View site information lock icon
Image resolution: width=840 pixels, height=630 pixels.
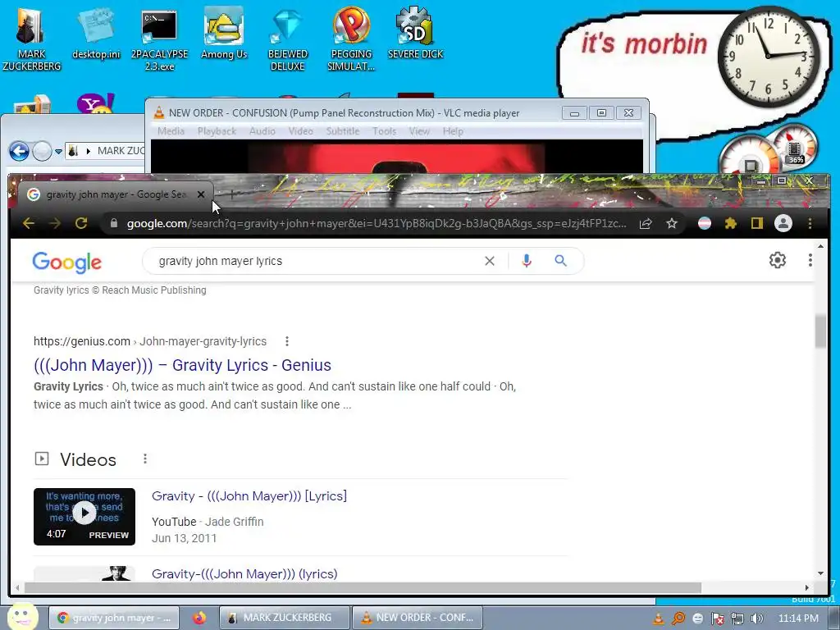[x=113, y=223]
